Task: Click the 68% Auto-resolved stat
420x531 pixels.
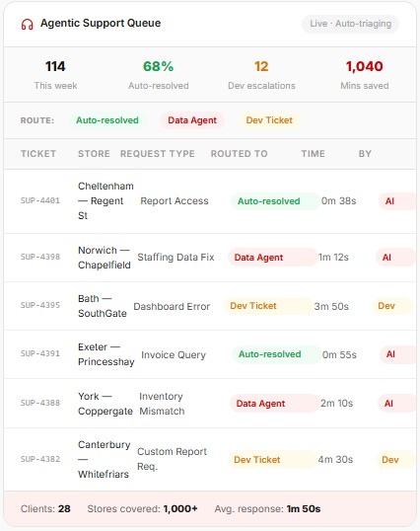Action: [x=159, y=75]
